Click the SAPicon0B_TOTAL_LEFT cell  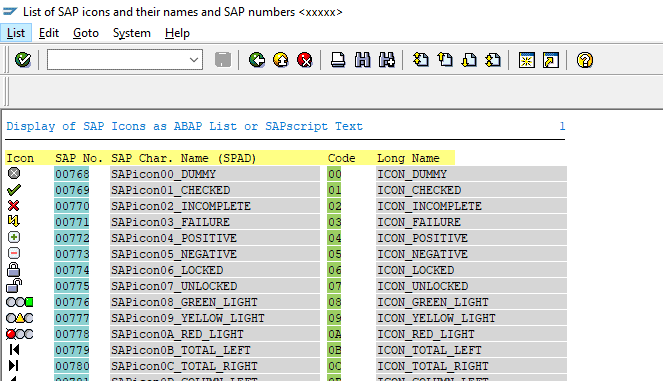tap(215, 350)
